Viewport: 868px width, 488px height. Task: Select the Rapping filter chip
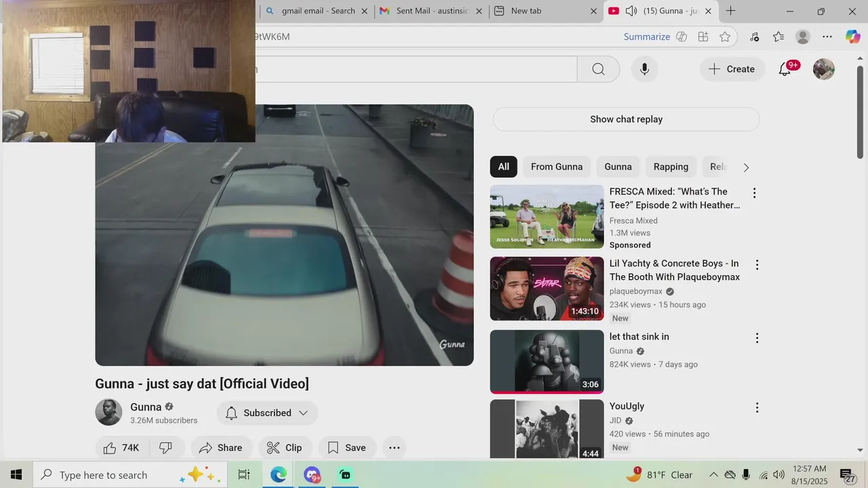tap(671, 167)
